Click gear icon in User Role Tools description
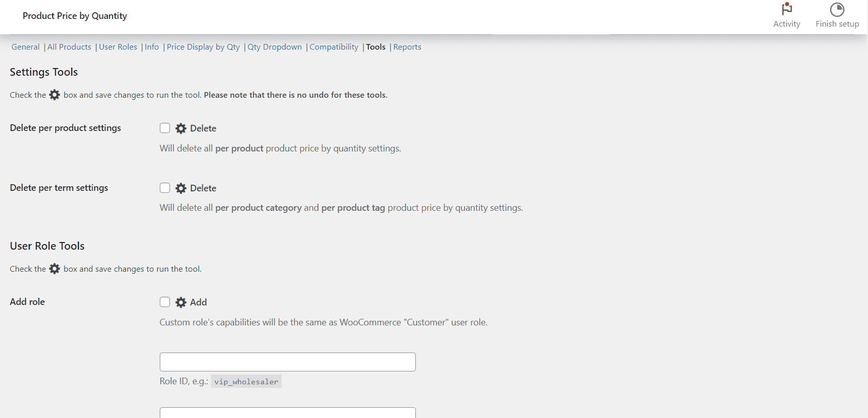Screen dimensions: 868x418 click(x=55, y=269)
